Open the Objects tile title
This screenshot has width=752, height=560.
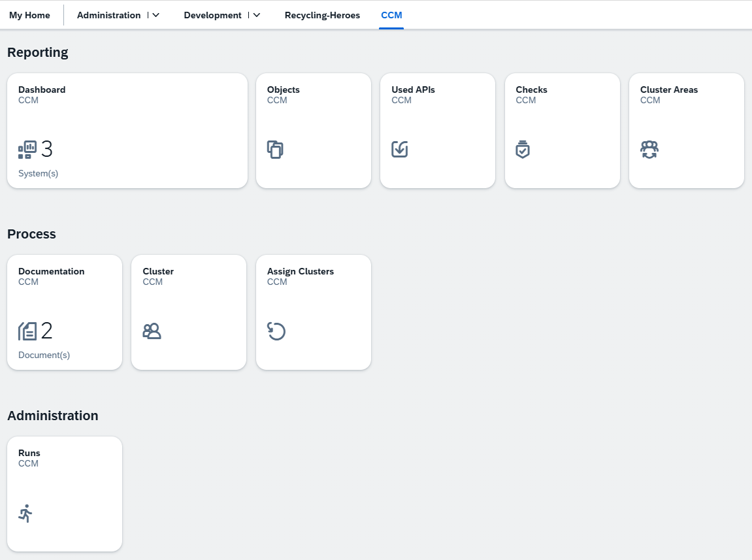[x=284, y=90]
